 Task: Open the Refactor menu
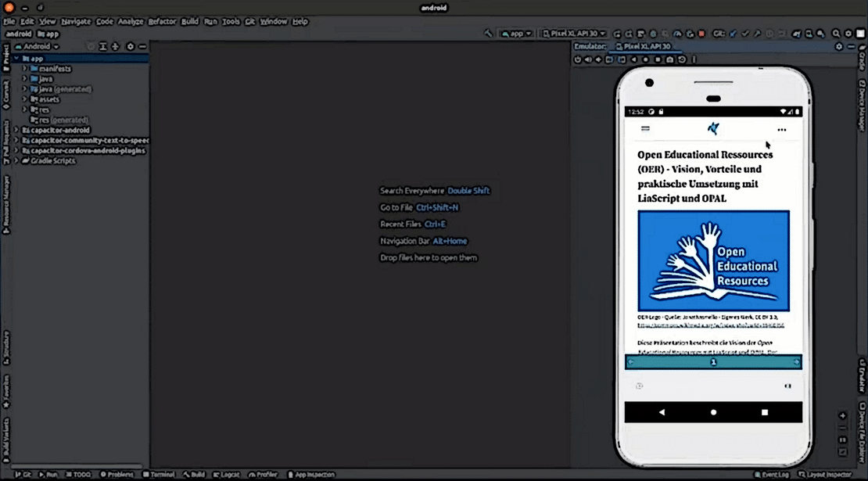(x=162, y=21)
